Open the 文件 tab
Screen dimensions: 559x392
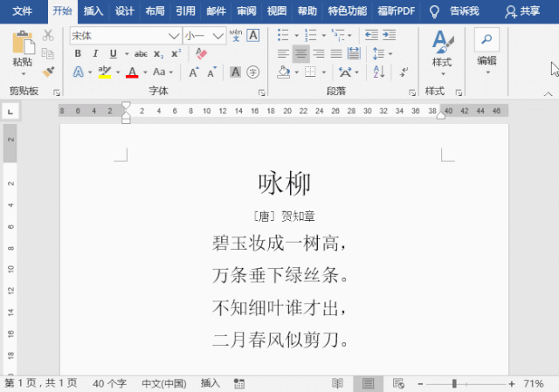(x=23, y=11)
